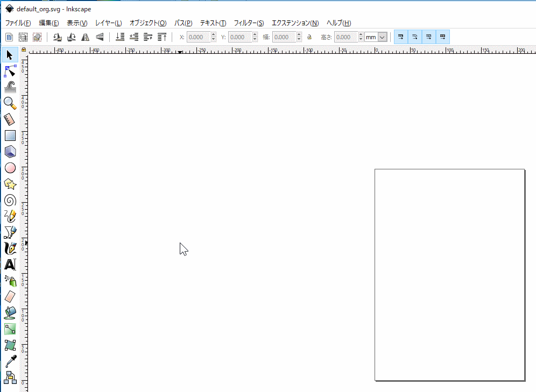
Task: Click the Flip horizontally button
Action: [86, 37]
